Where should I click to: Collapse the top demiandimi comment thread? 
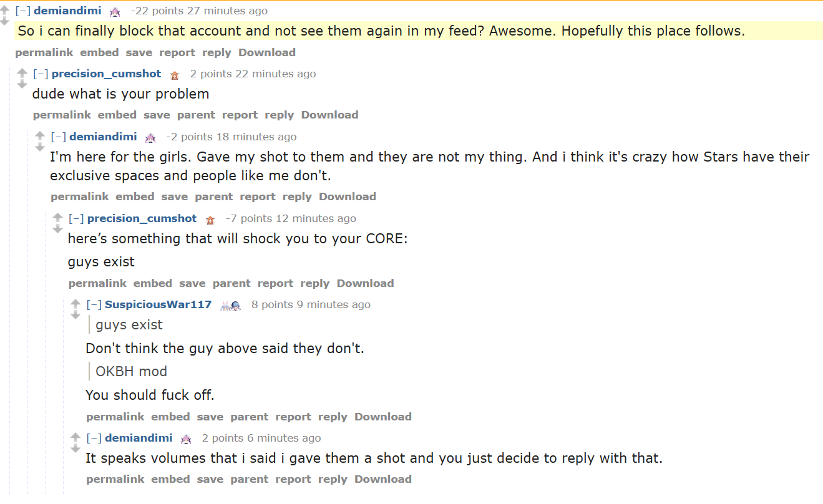[x=22, y=11]
